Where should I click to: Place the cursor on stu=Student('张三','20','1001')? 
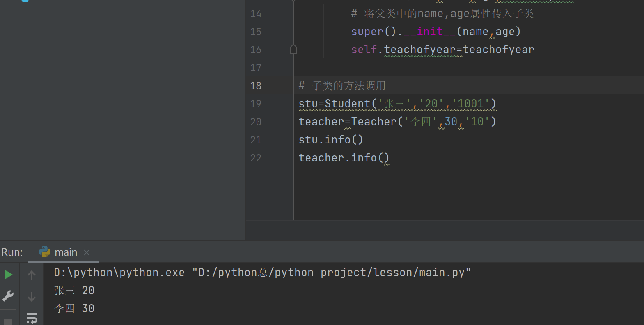coord(397,104)
